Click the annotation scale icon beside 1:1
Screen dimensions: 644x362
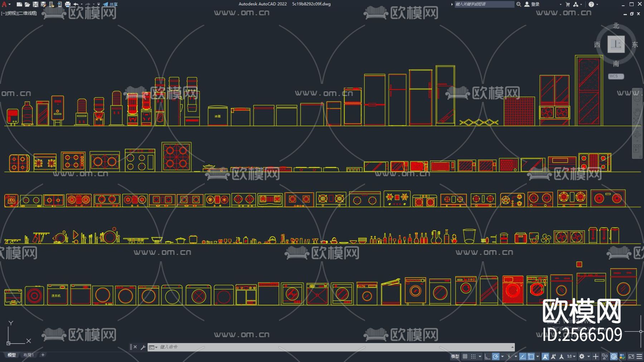561,356
